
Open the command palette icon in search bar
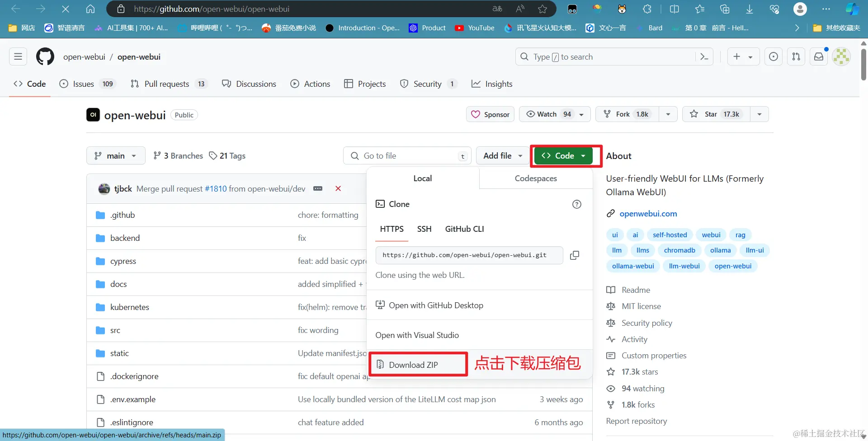click(704, 56)
